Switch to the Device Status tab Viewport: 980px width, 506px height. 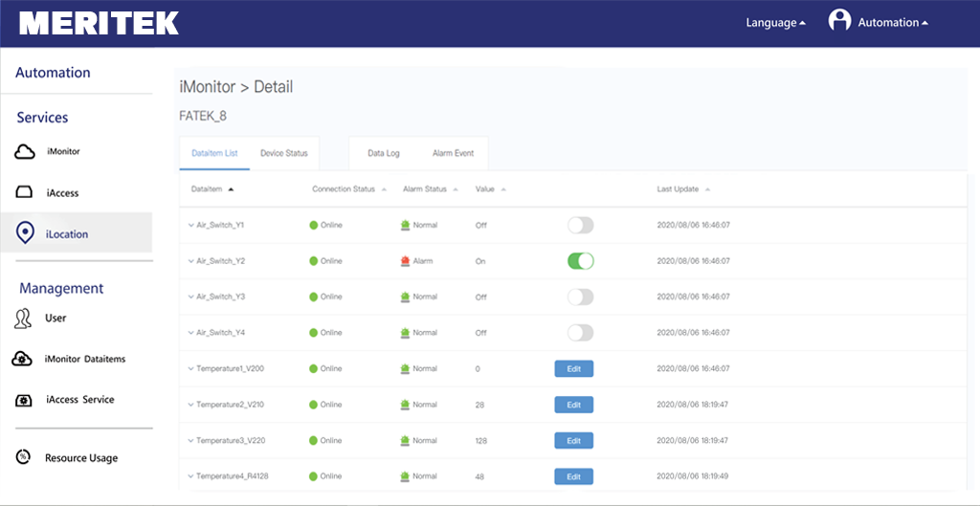click(284, 153)
